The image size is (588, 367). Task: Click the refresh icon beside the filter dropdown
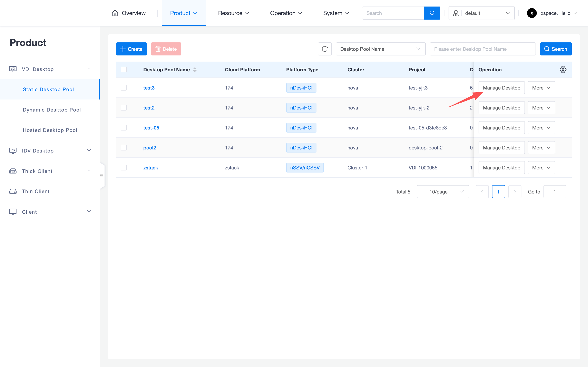point(325,49)
